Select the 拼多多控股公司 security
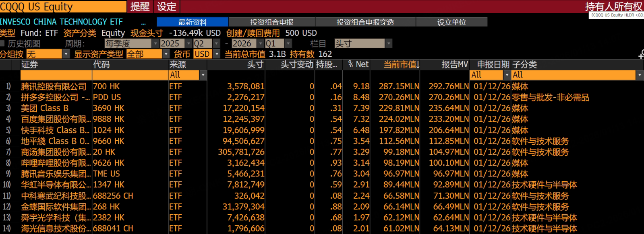 point(56,97)
